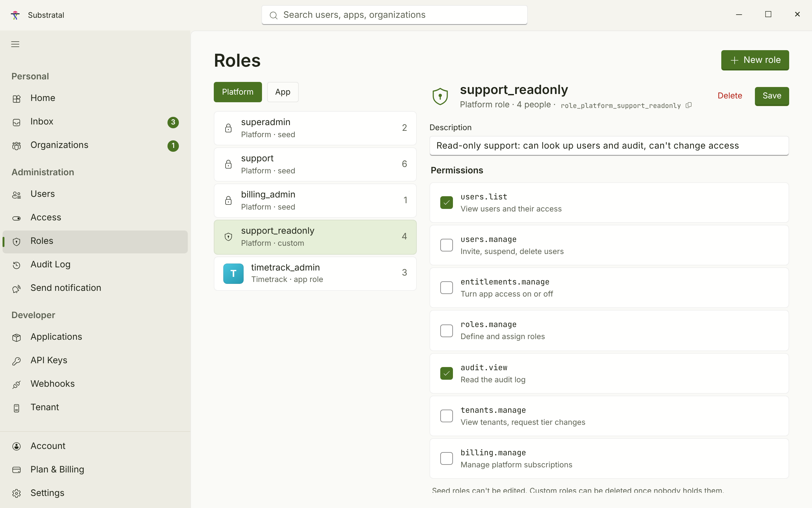Click the Substratal logo icon
Viewport: 812px width, 508px height.
[15, 15]
